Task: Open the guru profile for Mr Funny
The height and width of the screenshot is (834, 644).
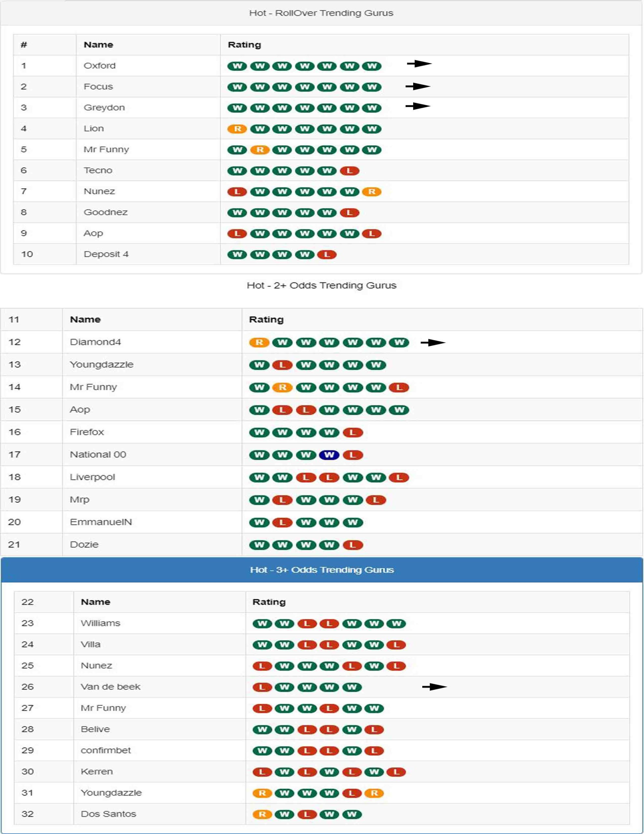Action: [x=107, y=149]
